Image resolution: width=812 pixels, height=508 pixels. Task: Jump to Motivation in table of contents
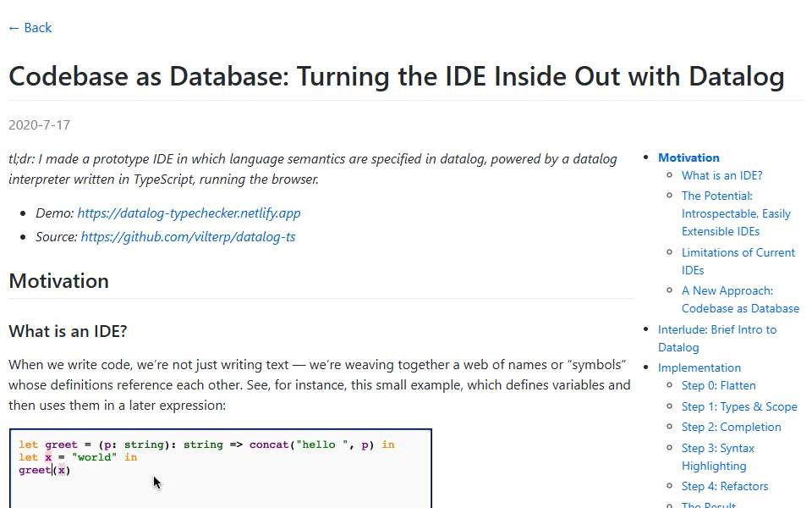coord(689,157)
